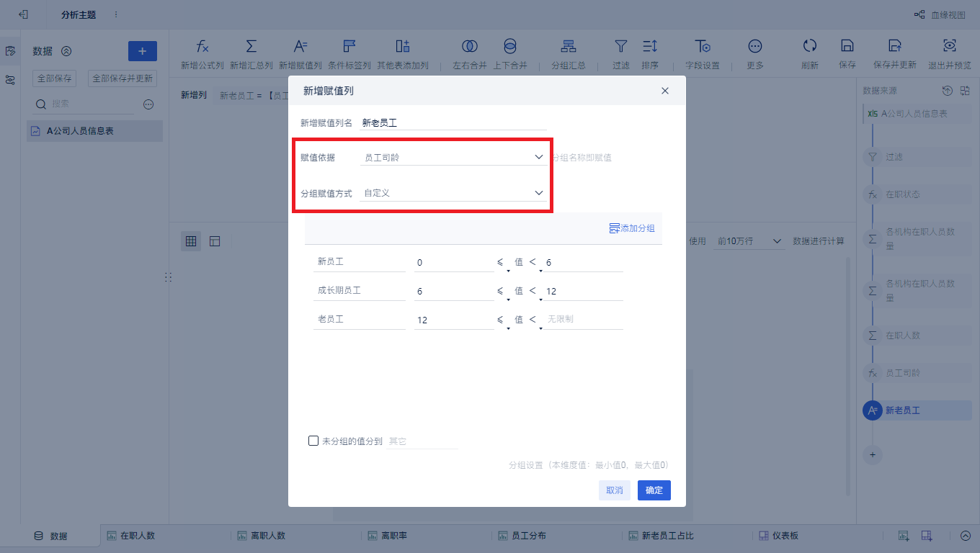Screen dimensions: 980x553
Task: Open the 血缘视图 lineage view
Action: pyautogui.click(x=940, y=14)
